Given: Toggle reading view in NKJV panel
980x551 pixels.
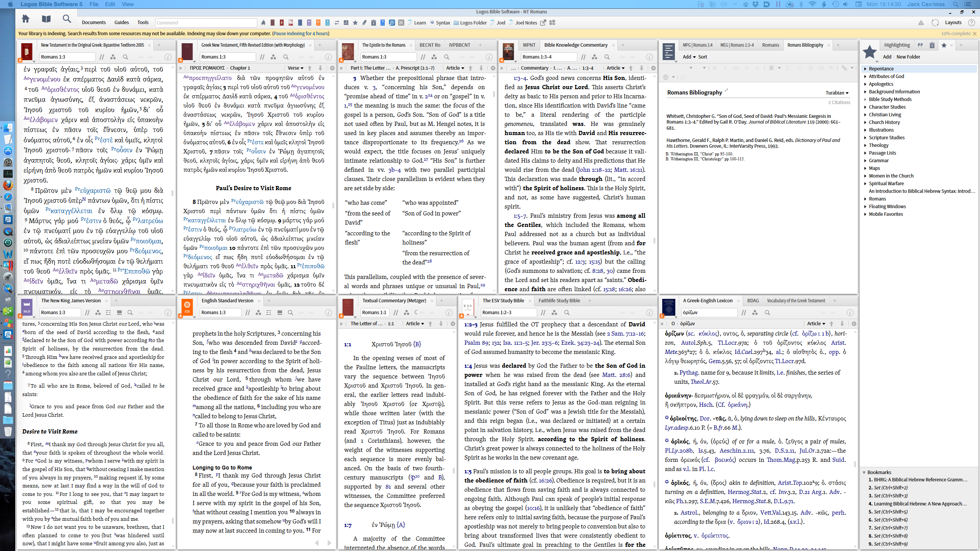Looking at the screenshot, I should pyautogui.click(x=119, y=313).
